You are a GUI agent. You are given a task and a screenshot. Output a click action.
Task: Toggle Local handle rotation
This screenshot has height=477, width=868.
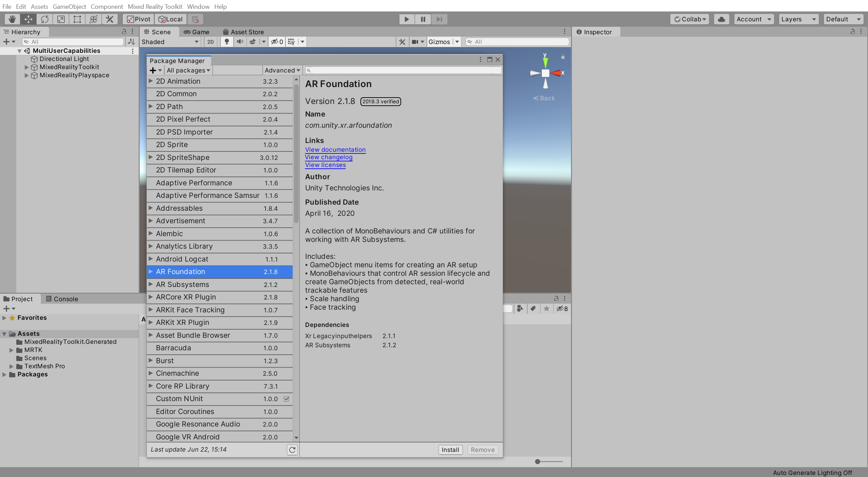coord(171,19)
